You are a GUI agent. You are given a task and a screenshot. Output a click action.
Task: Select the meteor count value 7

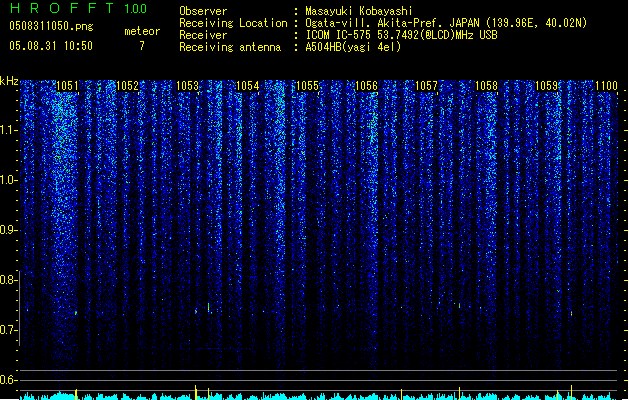[x=142, y=46]
